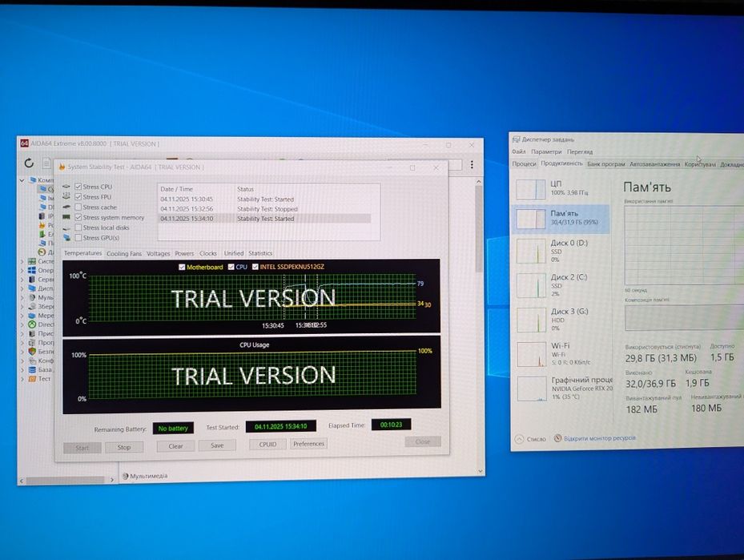The height and width of the screenshot is (560, 744).
Task: Toggle the CPU temperature graph checkbox
Action: click(231, 267)
